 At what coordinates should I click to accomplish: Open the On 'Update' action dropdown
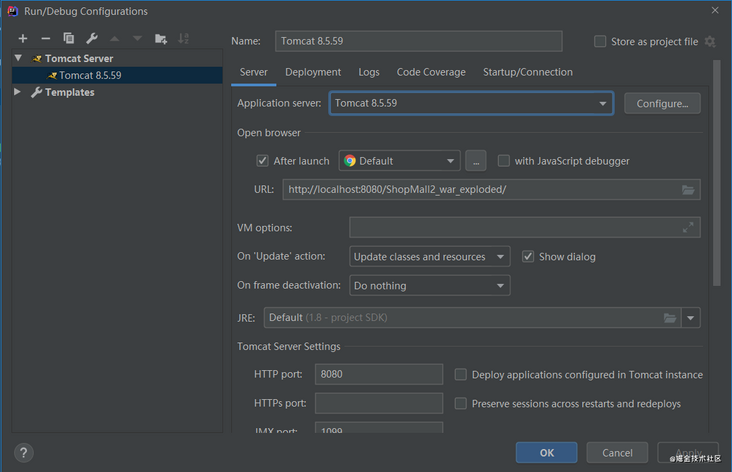tap(430, 257)
